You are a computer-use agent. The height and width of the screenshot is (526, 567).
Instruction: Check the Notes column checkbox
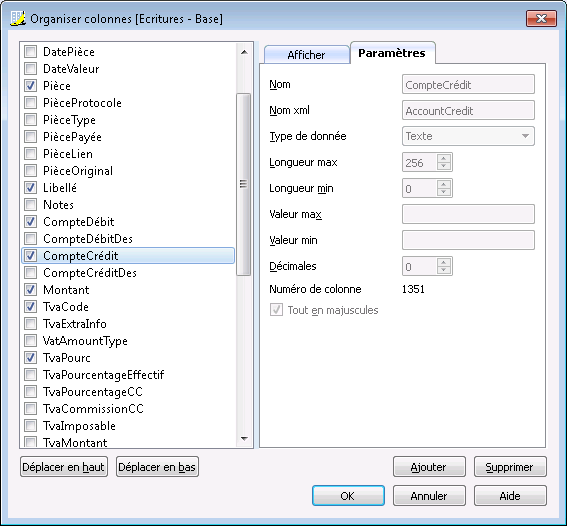(x=30, y=205)
